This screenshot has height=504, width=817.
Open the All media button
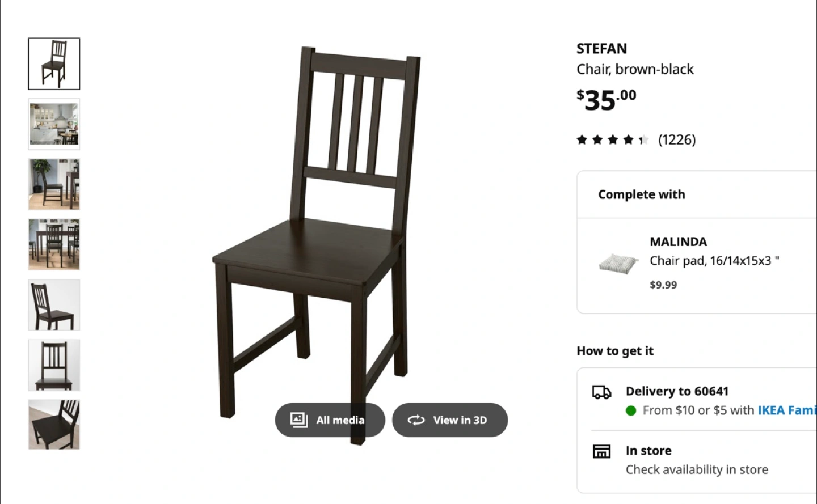(x=330, y=420)
